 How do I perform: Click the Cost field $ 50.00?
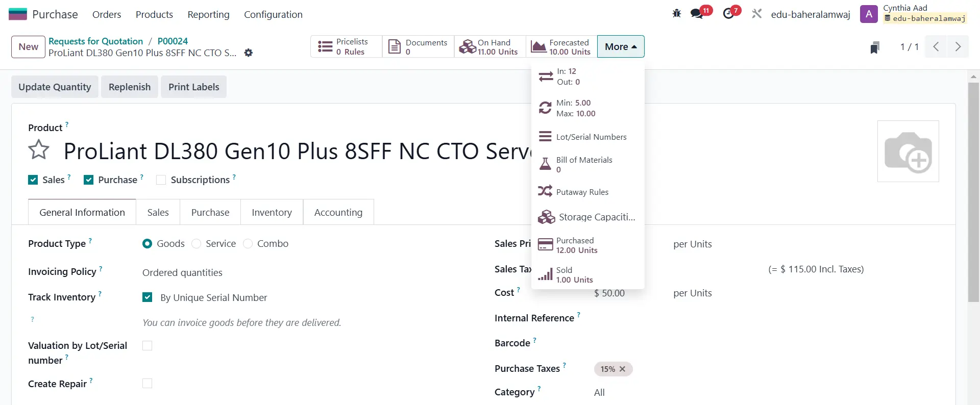pyautogui.click(x=609, y=293)
